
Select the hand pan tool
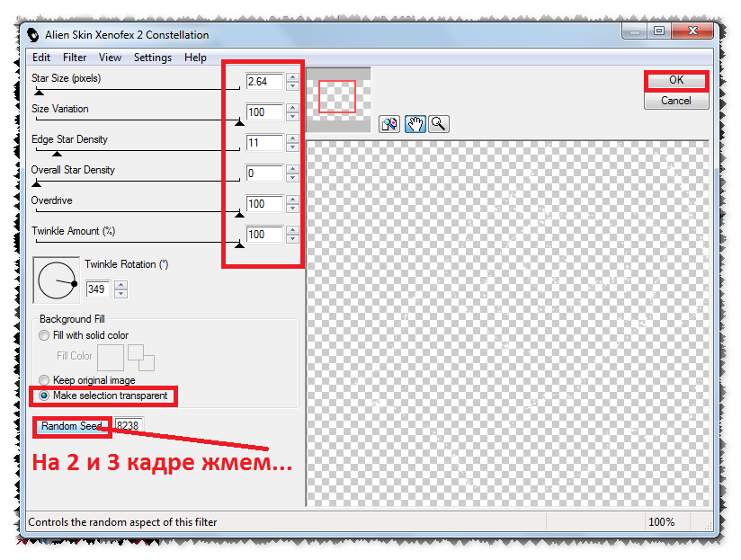(415, 124)
